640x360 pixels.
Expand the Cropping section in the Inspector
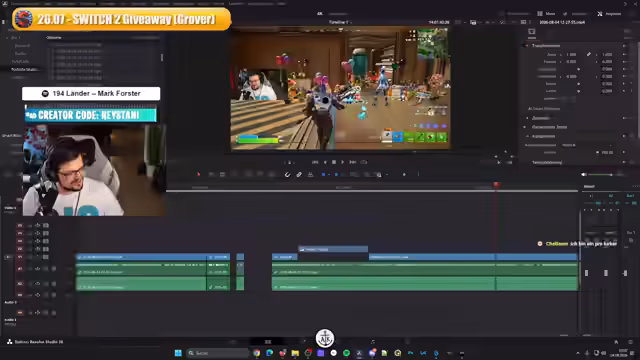coord(527,118)
